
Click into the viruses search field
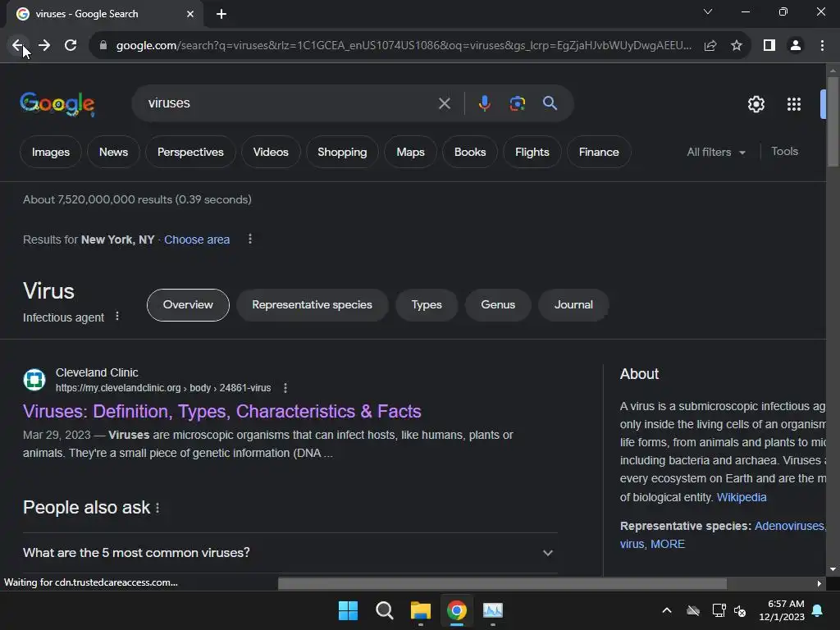coord(290,103)
